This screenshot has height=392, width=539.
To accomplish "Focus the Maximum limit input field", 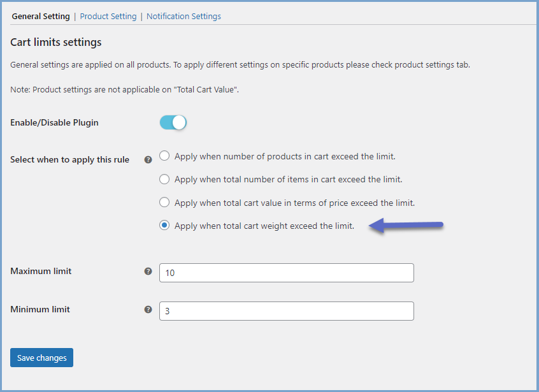I will click(x=286, y=273).
